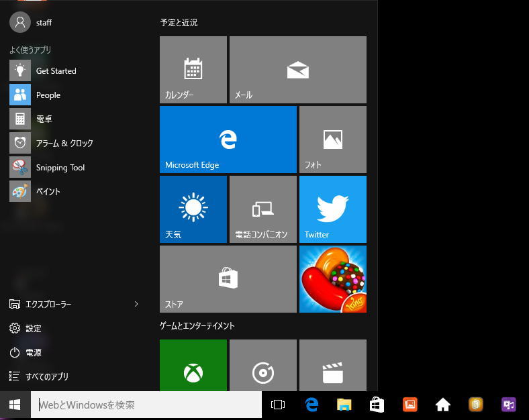Open Task View on the taskbar
529x420 pixels.
278,405
